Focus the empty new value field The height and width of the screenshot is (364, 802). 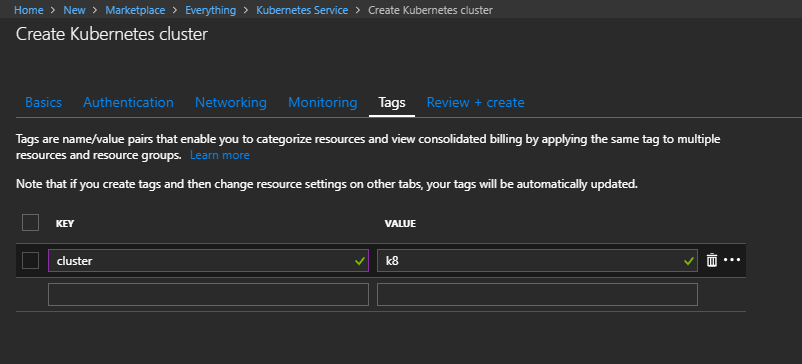click(537, 294)
